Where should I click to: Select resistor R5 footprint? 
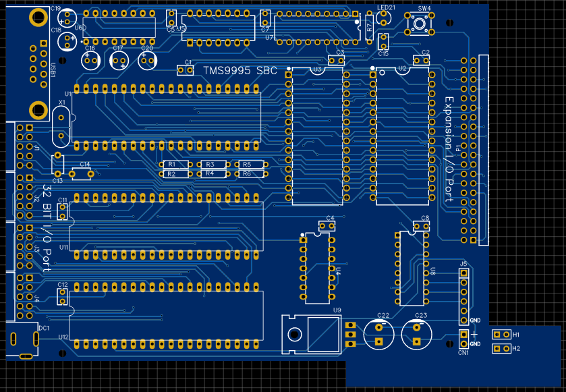tap(247, 165)
